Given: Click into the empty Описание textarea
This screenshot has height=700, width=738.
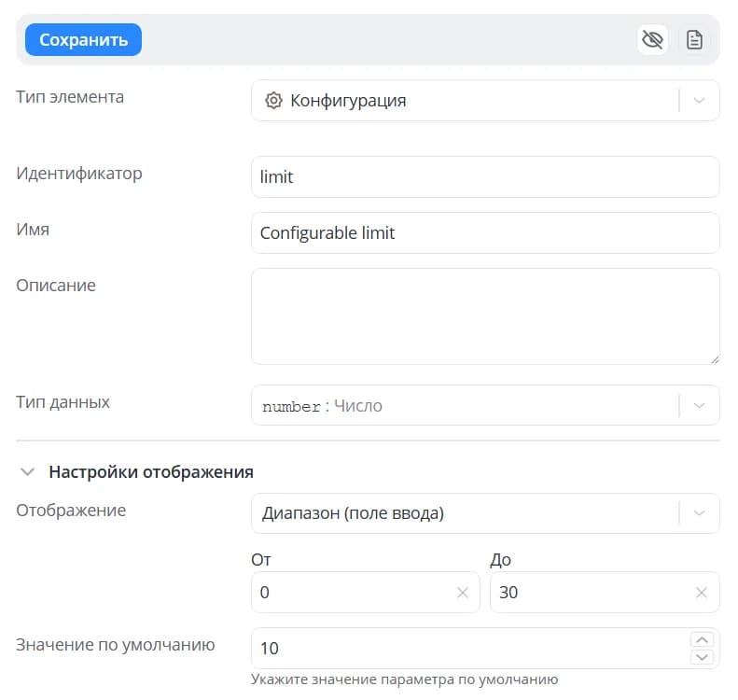Looking at the screenshot, I should tap(485, 316).
